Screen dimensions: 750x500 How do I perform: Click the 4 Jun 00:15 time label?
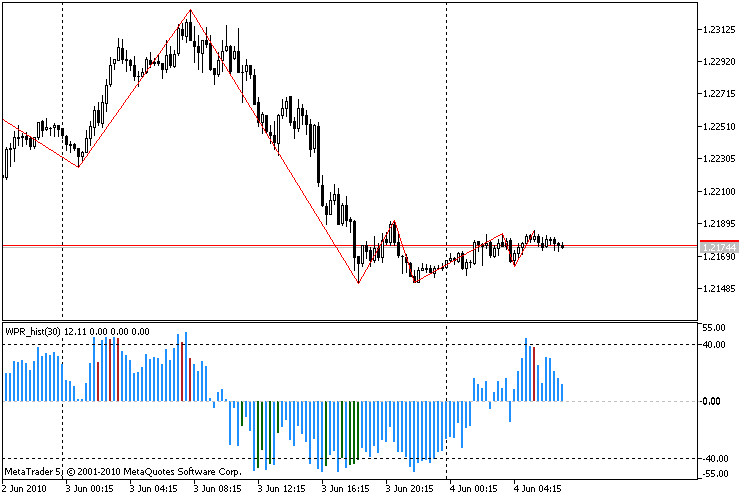pos(474,489)
